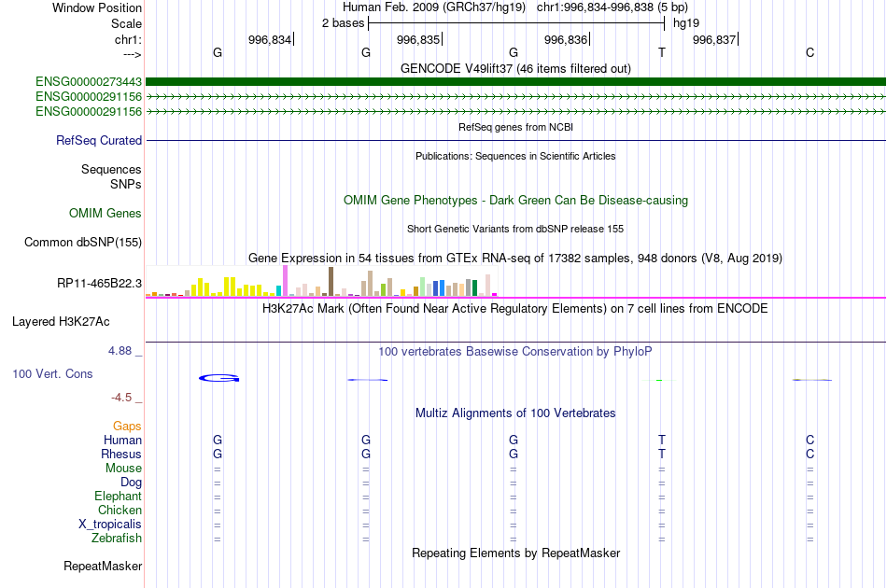Open the RefSeq Curated track label
This screenshot has width=887, height=588.
(x=99, y=140)
